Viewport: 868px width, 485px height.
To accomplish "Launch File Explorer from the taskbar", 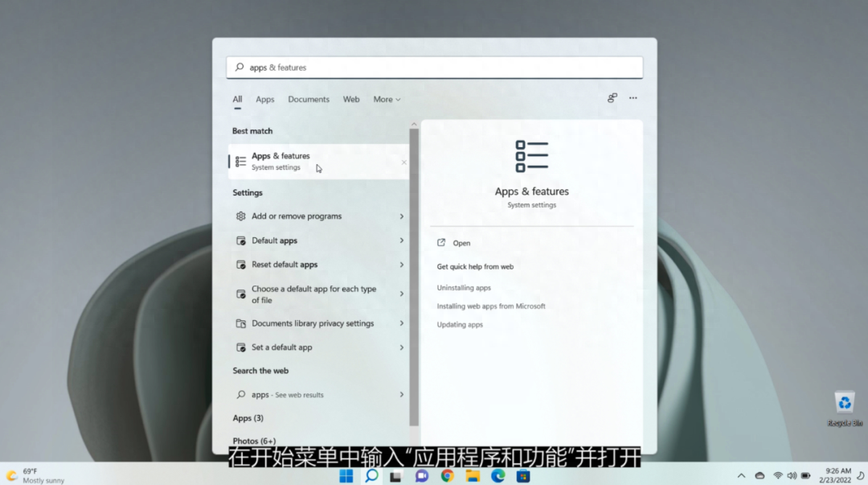I will click(x=473, y=476).
